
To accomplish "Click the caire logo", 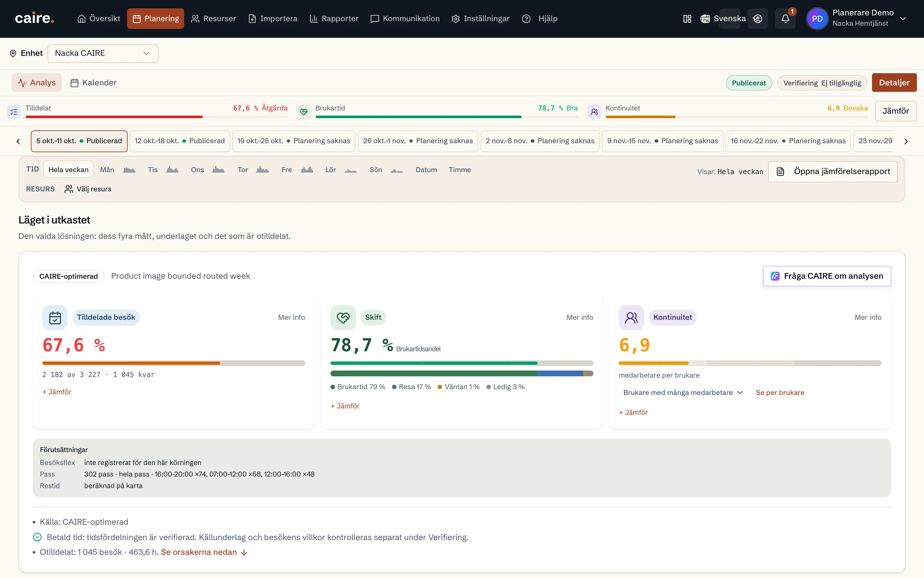I will click(x=34, y=18).
